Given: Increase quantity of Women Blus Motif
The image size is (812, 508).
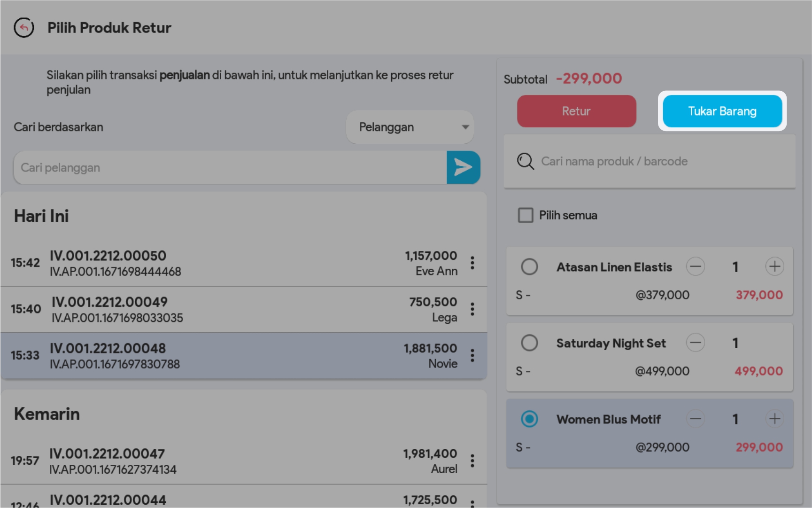Looking at the screenshot, I should click(774, 419).
